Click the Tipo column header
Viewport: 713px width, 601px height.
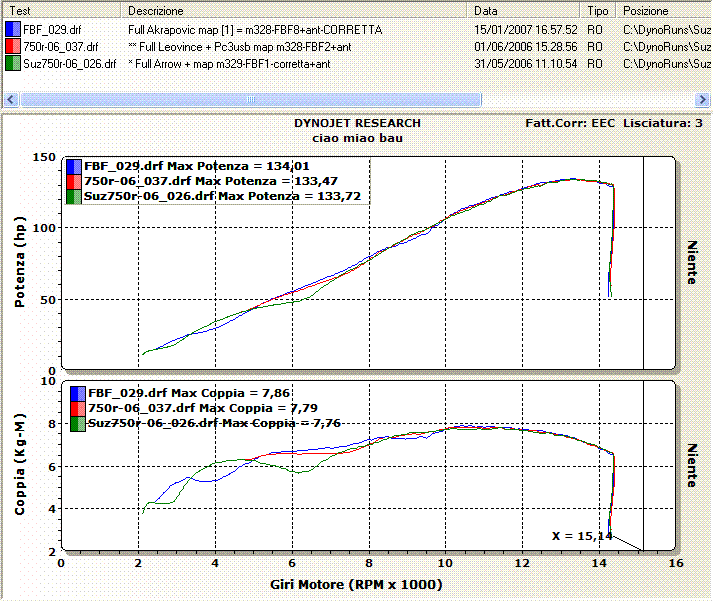(598, 10)
